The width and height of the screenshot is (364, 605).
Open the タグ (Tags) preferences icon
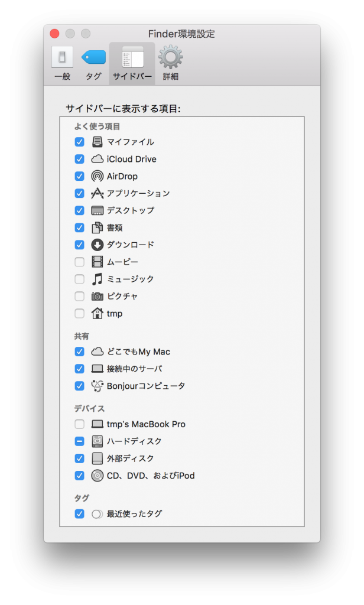tap(93, 57)
